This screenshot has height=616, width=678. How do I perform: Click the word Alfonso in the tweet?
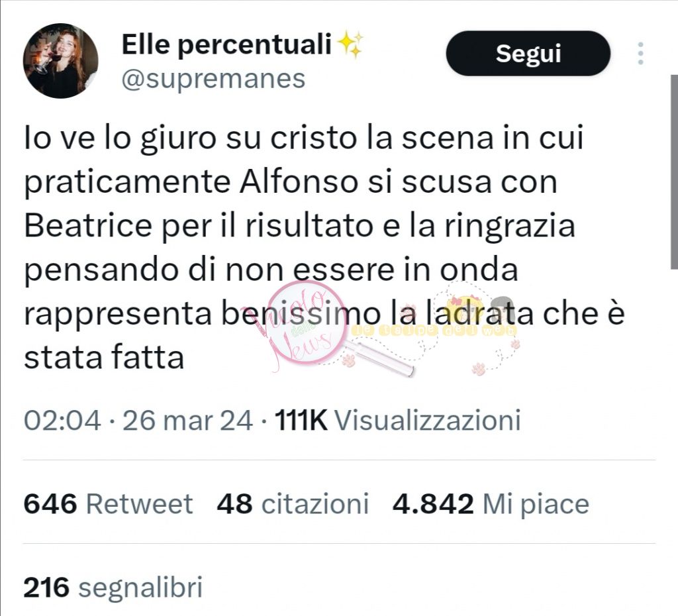[299, 181]
